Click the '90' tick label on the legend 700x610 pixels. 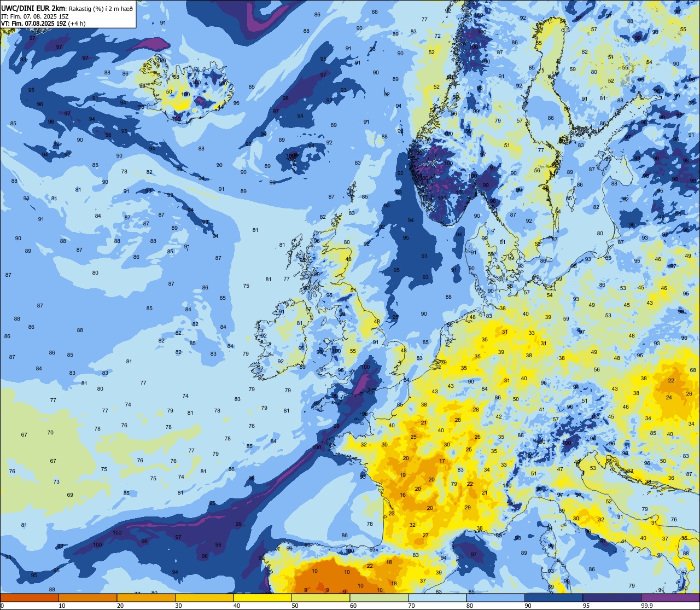point(528,606)
